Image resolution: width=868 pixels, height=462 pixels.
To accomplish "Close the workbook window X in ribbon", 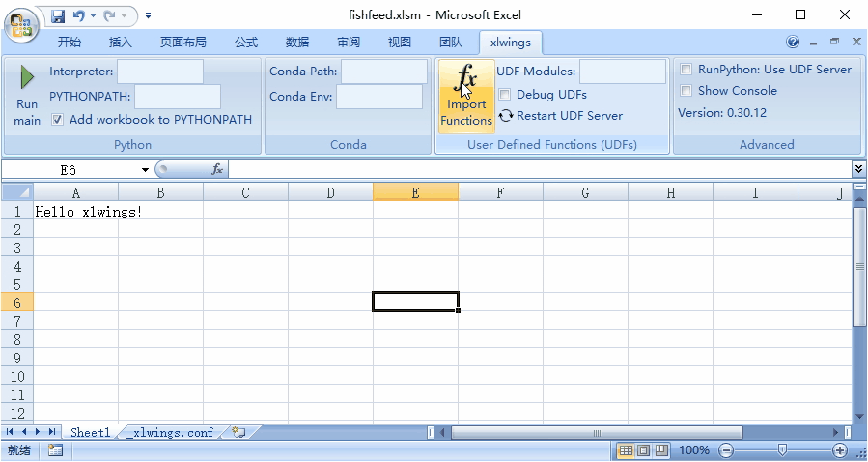I will (856, 42).
